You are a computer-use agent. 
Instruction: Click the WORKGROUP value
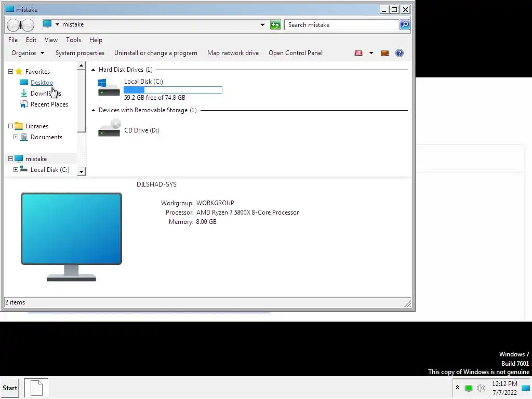(215, 203)
